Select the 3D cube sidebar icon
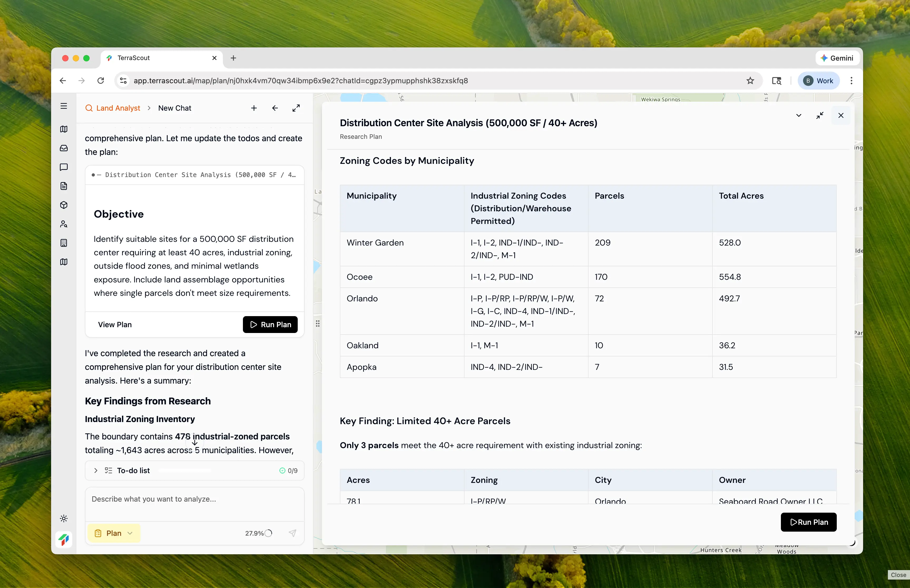910x588 pixels. [x=64, y=205]
